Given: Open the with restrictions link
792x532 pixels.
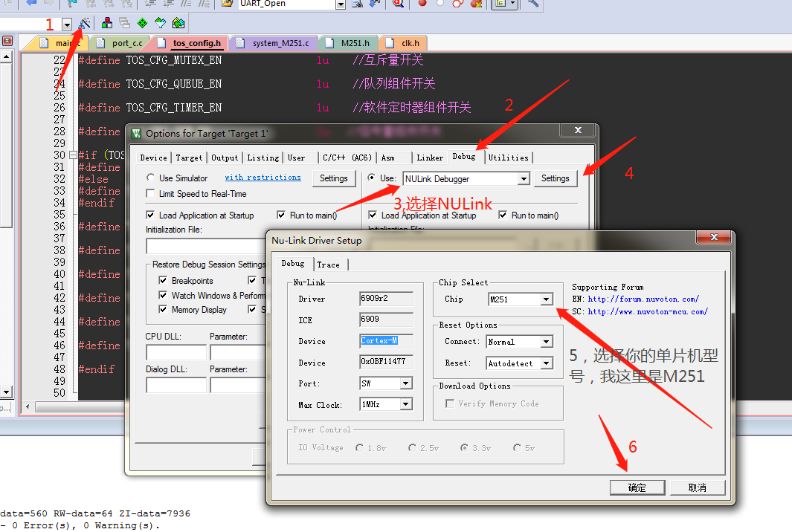Looking at the screenshot, I should point(263,177).
